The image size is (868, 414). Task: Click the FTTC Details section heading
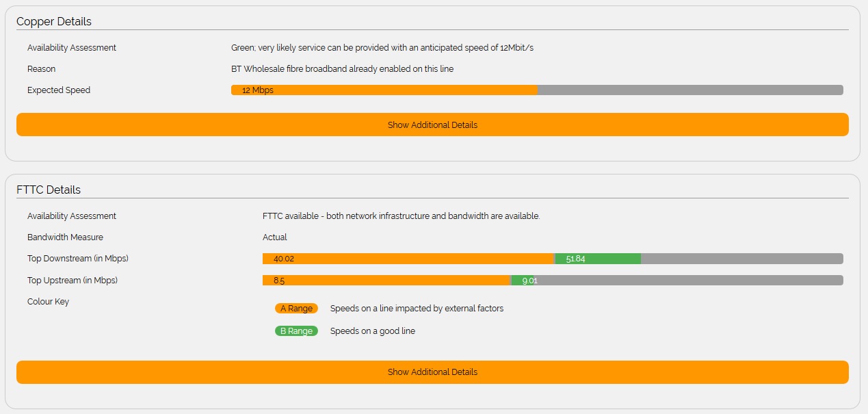pos(49,190)
